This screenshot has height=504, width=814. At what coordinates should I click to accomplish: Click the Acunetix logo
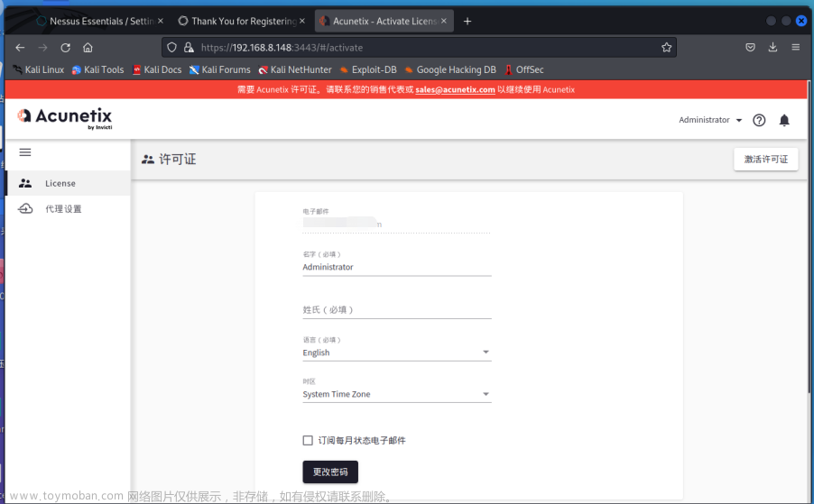tap(64, 118)
